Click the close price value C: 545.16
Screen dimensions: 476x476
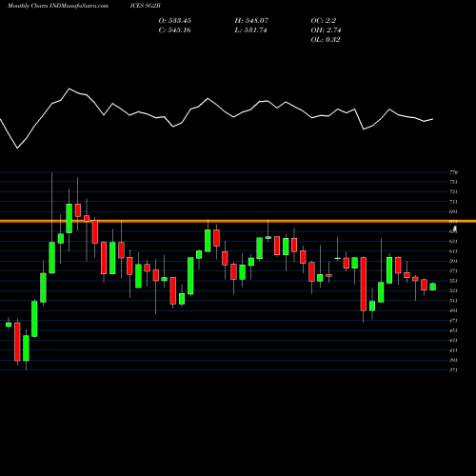coord(175,30)
